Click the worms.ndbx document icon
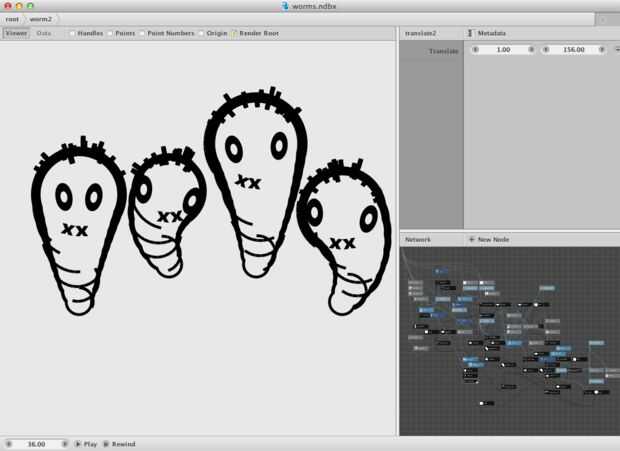The height and width of the screenshot is (451, 620). pos(285,6)
